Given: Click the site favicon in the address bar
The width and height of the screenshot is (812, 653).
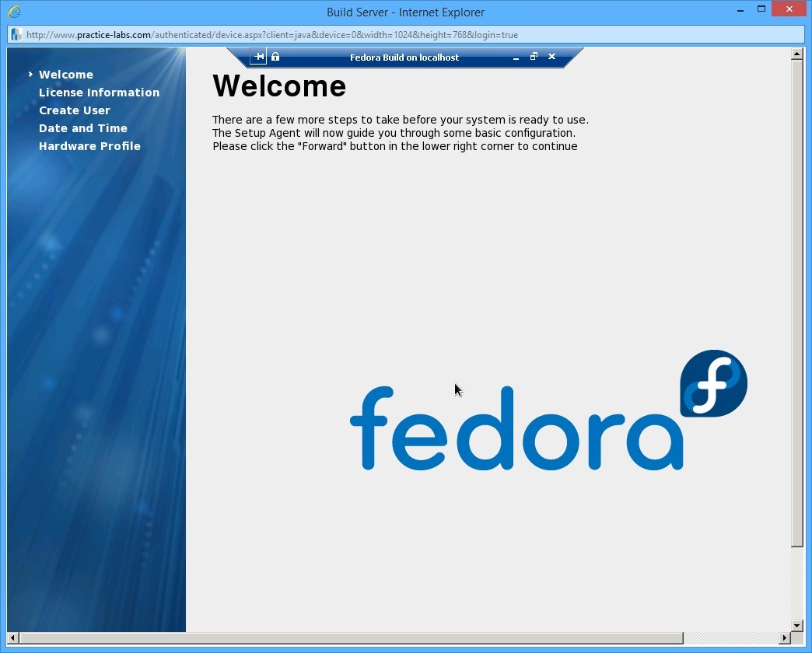Looking at the screenshot, I should (16, 35).
